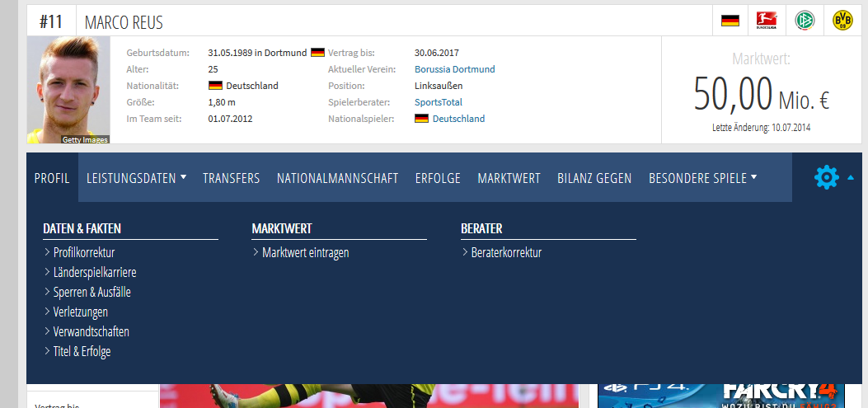Screen dimensions: 868x408
Task: Choose Profilkorrektur under Daten & Fakten
Action: [x=83, y=252]
